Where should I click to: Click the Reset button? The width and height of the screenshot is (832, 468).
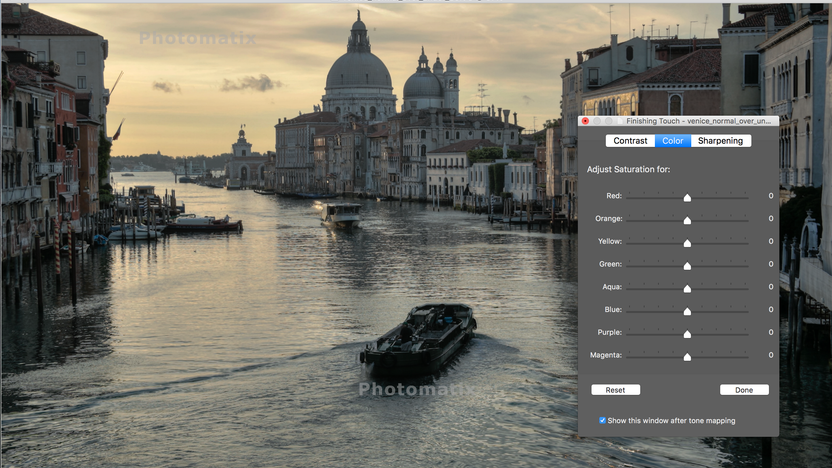(616, 390)
